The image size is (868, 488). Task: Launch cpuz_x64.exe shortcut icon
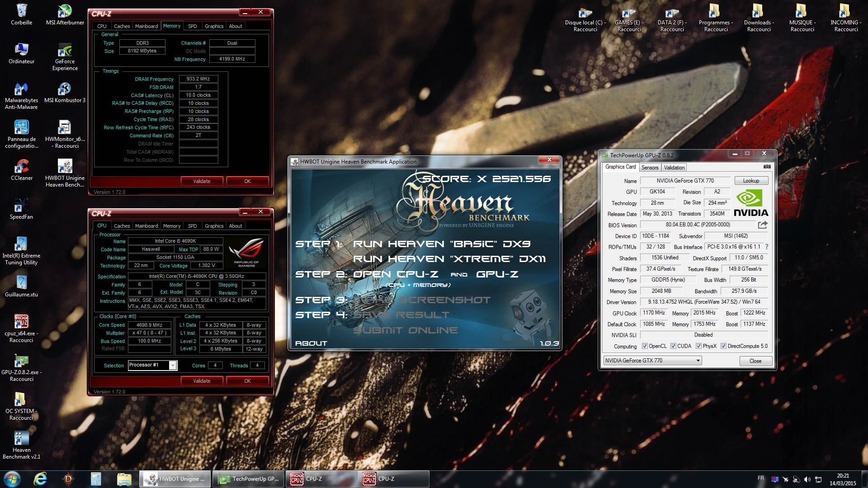tap(21, 329)
